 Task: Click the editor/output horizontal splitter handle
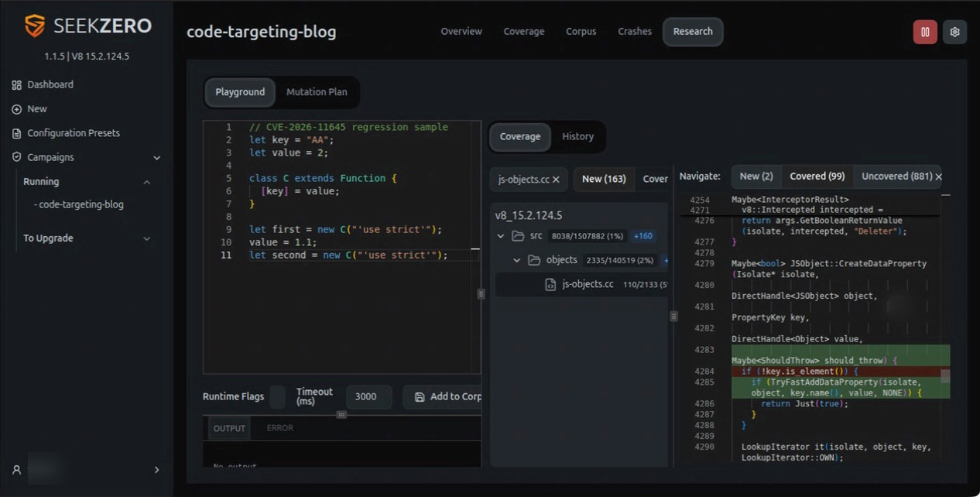pyautogui.click(x=341, y=415)
